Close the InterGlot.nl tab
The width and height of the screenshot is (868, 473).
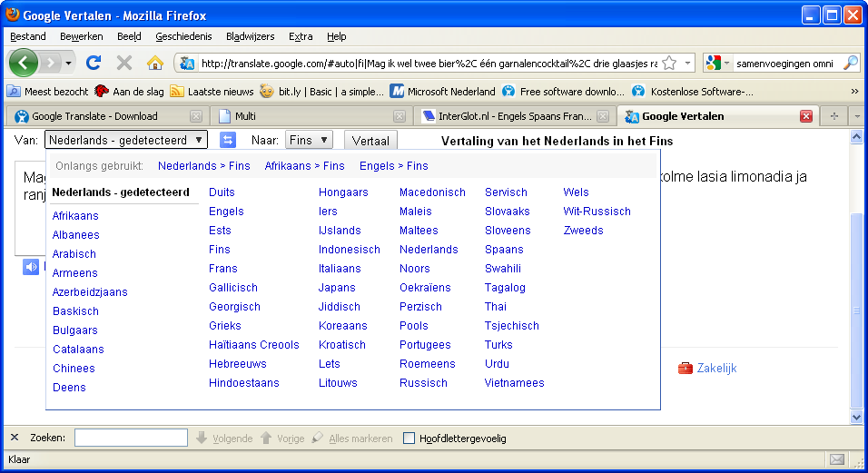pyautogui.click(x=603, y=116)
